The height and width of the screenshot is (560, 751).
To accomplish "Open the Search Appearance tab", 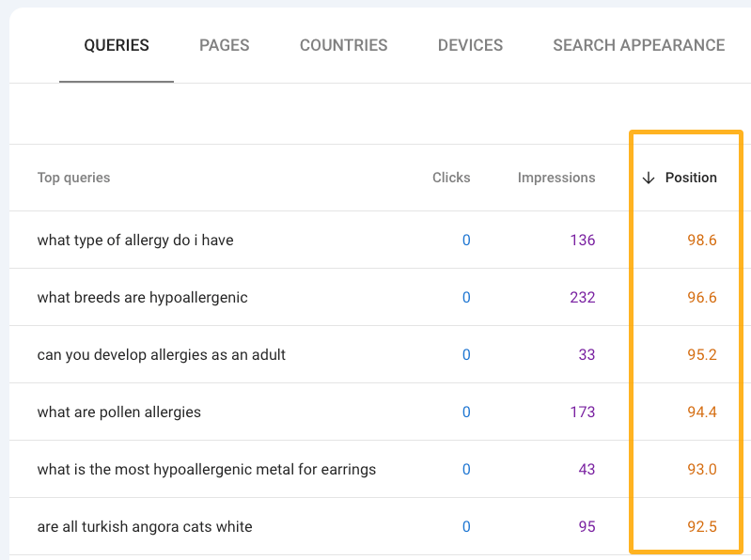I will pyautogui.click(x=639, y=45).
